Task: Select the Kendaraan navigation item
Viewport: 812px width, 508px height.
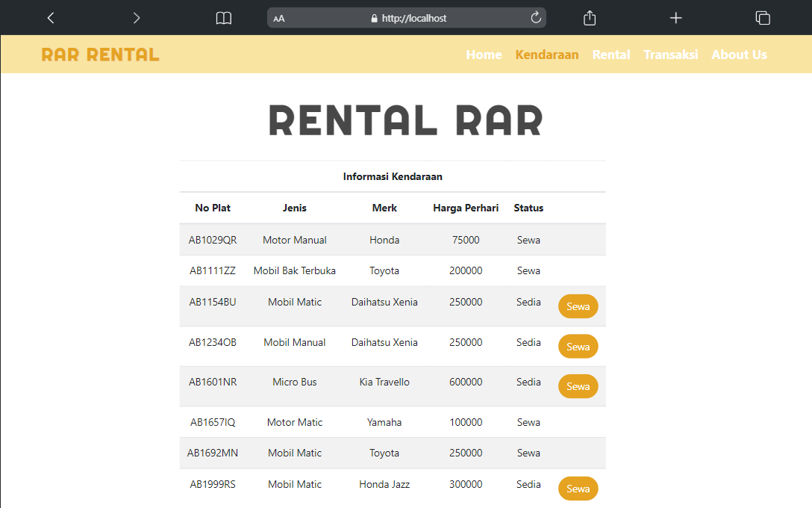Action: pos(547,55)
